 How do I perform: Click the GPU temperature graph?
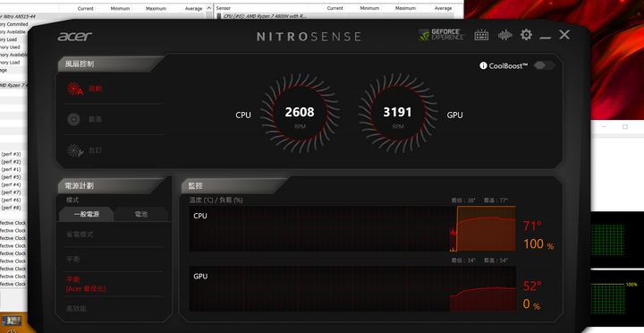pyautogui.click(x=352, y=288)
